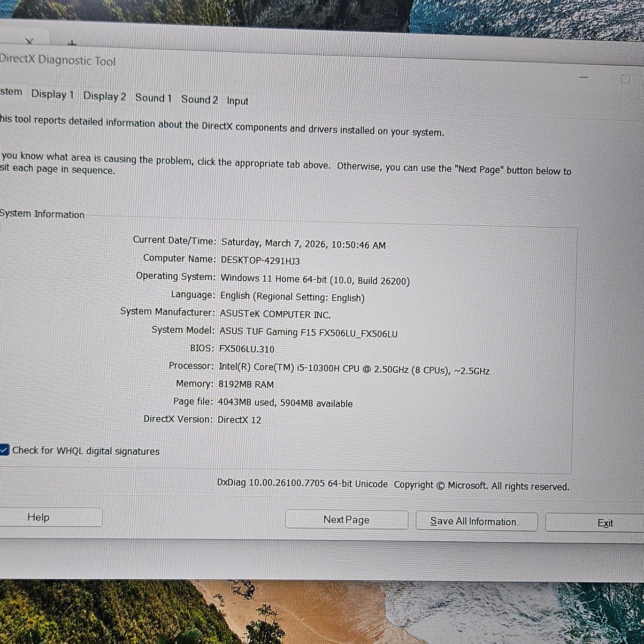This screenshot has height=644, width=644.
Task: Go to the Sound 2 tab
Action: (x=199, y=99)
